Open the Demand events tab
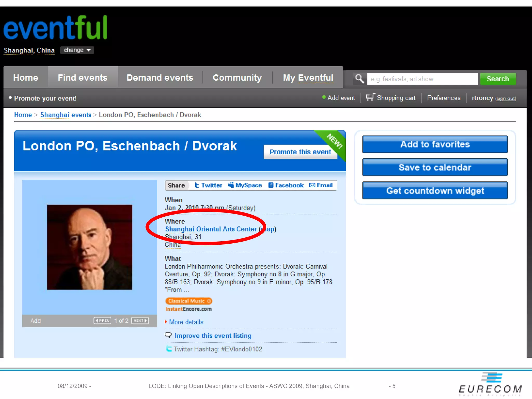 coord(160,77)
